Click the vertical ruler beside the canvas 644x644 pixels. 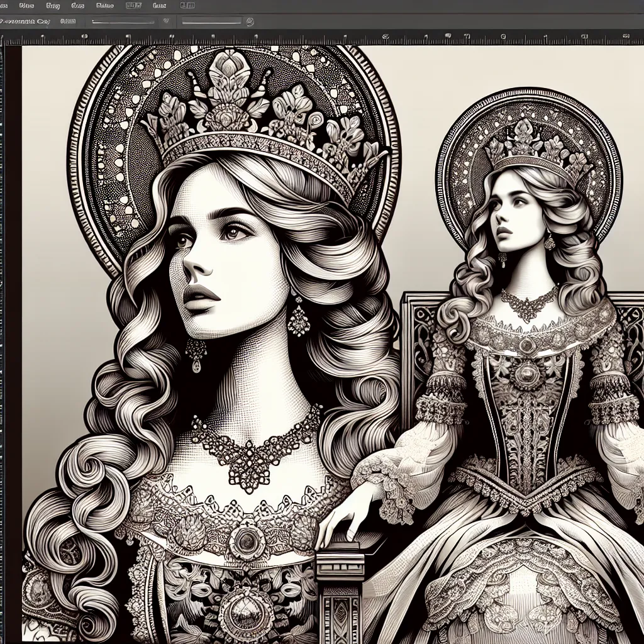click(x=2, y=344)
